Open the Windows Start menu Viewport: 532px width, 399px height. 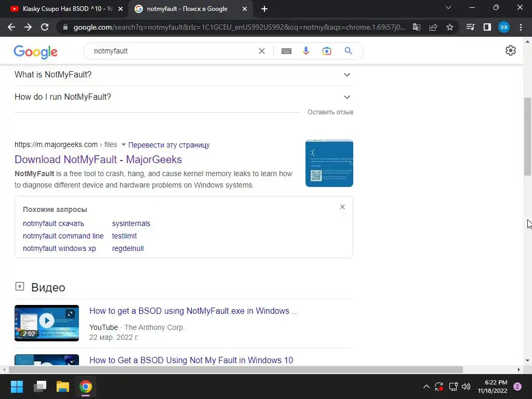point(17,387)
